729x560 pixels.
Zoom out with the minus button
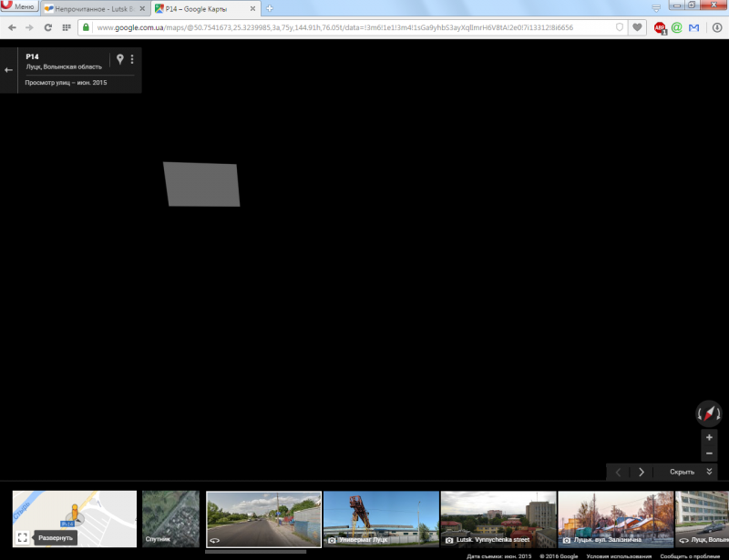(x=709, y=453)
